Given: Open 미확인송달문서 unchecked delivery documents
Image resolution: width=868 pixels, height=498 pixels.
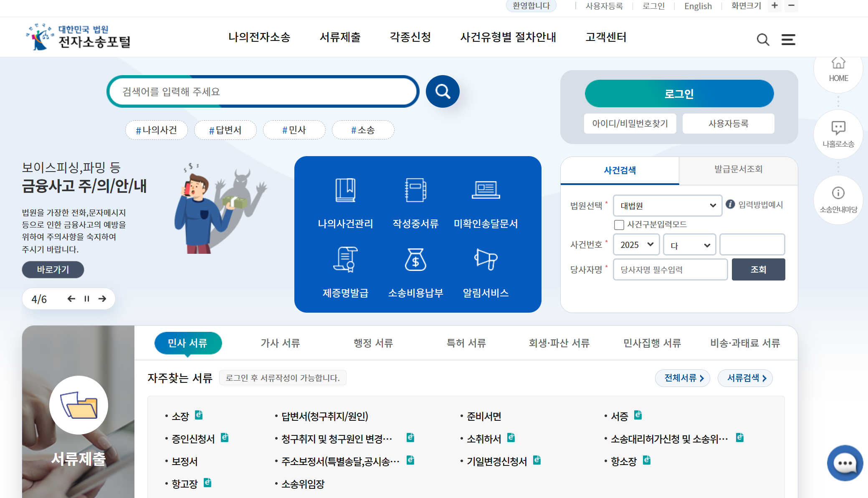Looking at the screenshot, I should point(486,200).
